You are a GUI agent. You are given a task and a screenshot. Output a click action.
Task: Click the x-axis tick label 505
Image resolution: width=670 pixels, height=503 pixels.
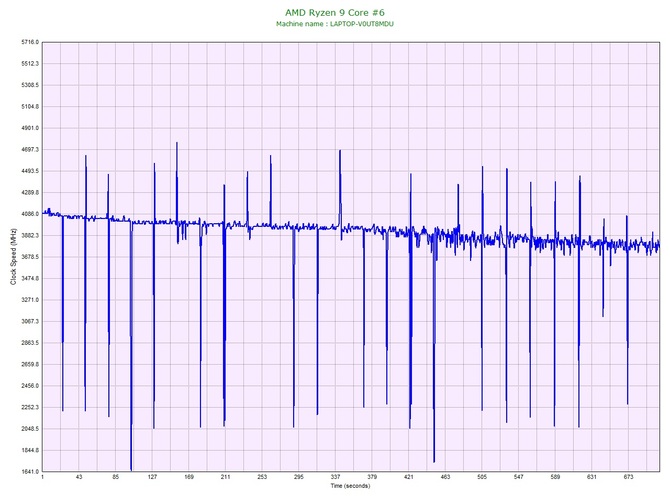[x=482, y=477]
